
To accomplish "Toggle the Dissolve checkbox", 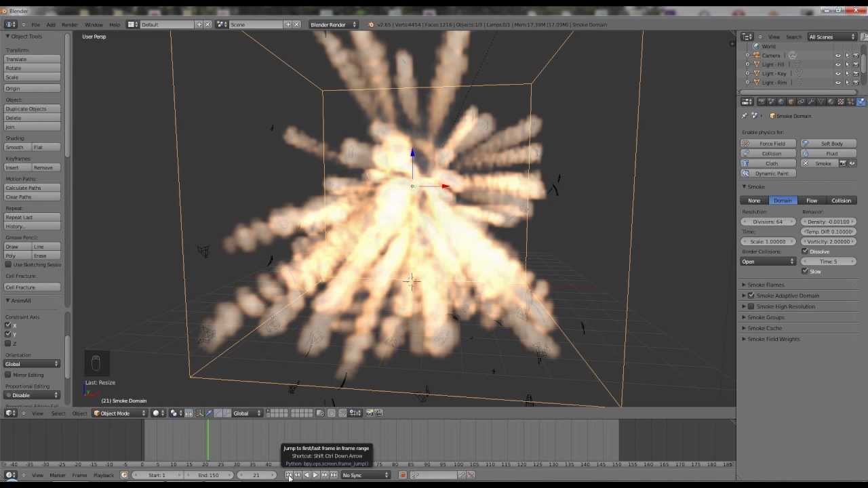I will (x=805, y=251).
